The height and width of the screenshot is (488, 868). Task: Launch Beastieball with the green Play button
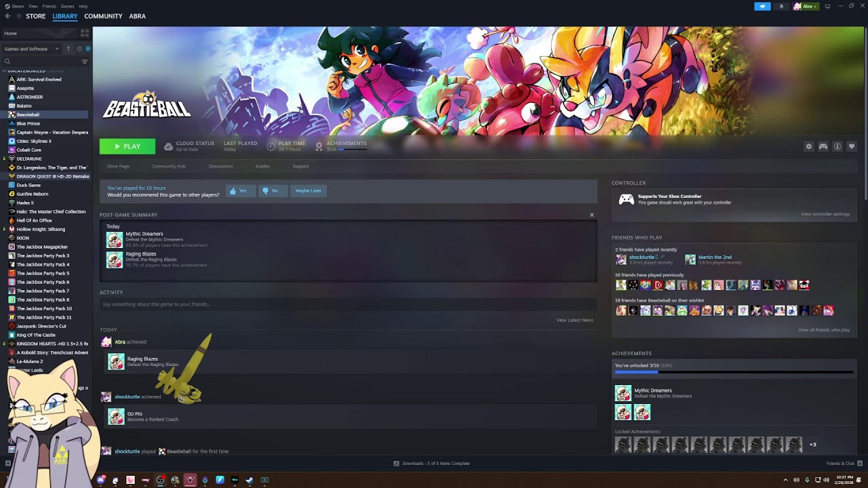coord(127,146)
